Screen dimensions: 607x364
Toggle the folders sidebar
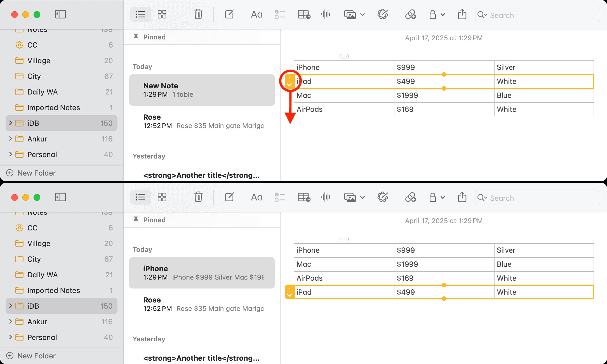coord(60,14)
